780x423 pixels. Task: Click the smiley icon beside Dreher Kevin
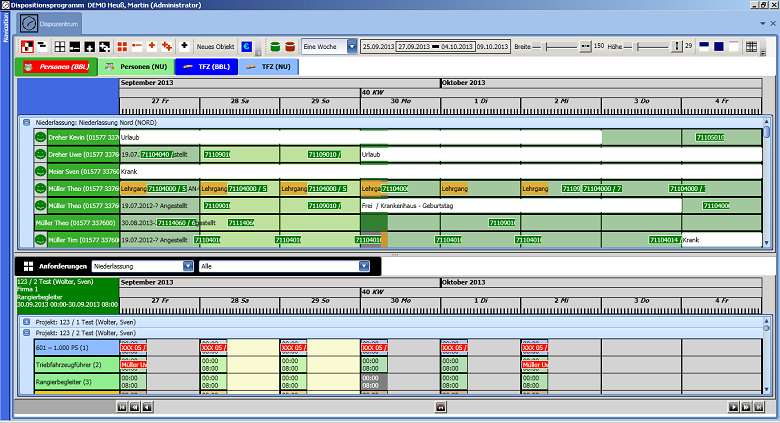(40, 137)
